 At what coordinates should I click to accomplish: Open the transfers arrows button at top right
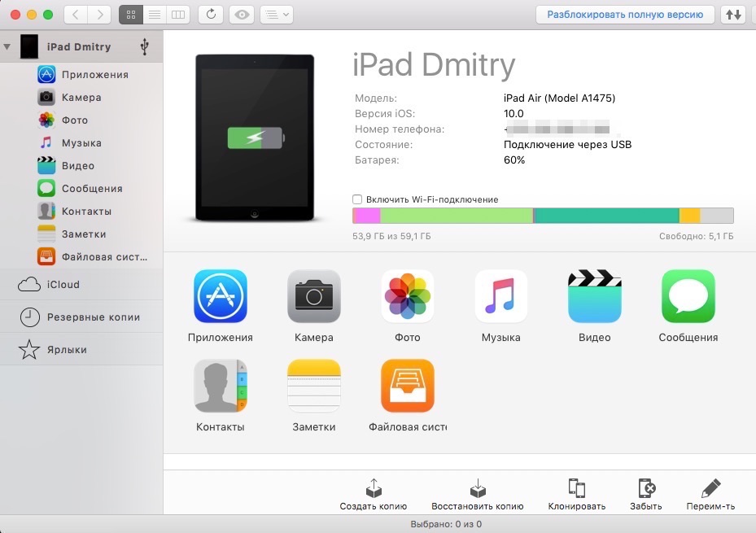[733, 15]
